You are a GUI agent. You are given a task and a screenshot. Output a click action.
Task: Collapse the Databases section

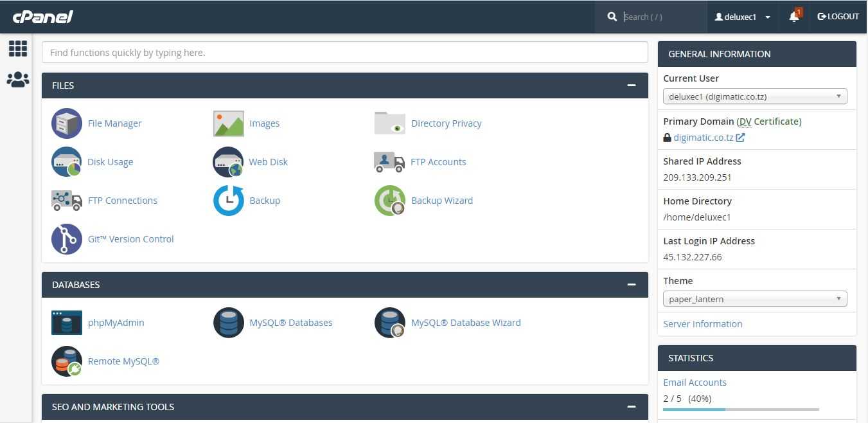(x=632, y=285)
